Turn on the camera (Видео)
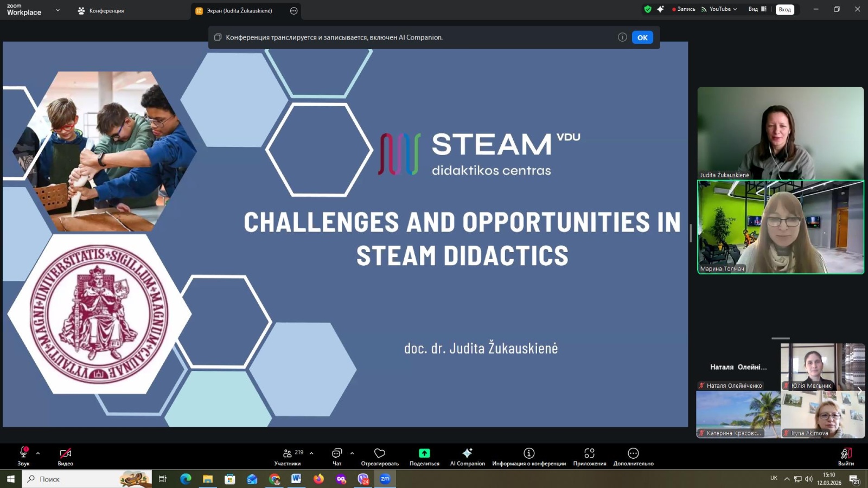The image size is (868, 488). 66,453
